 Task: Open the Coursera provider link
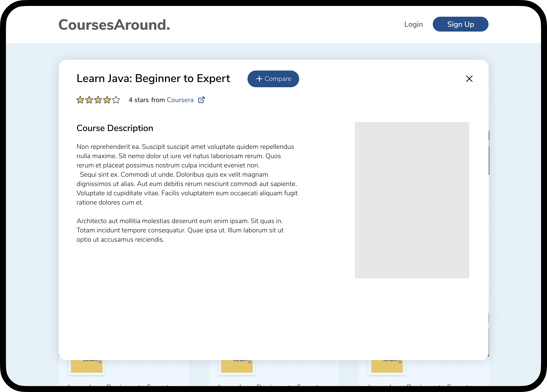pyautogui.click(x=180, y=100)
